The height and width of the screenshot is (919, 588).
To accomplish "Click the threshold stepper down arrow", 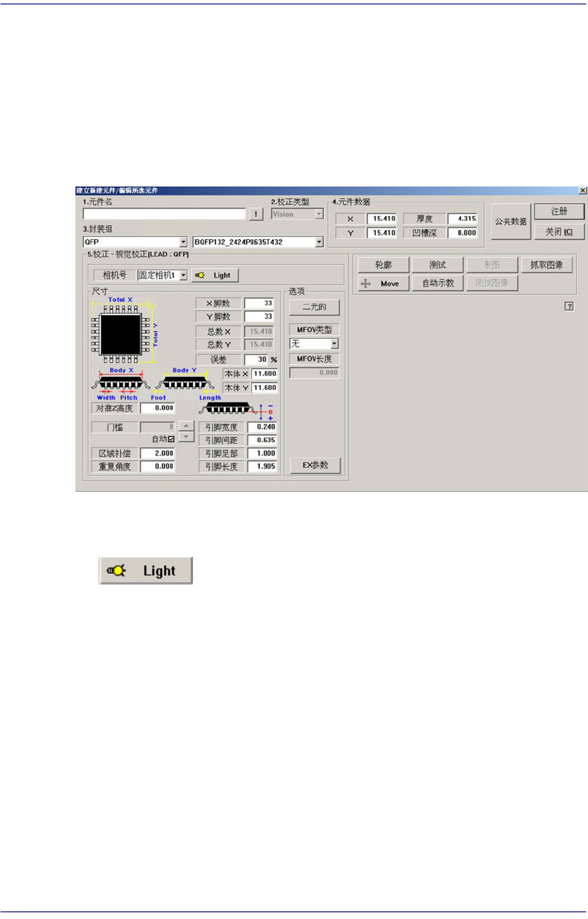I will pyautogui.click(x=186, y=437).
